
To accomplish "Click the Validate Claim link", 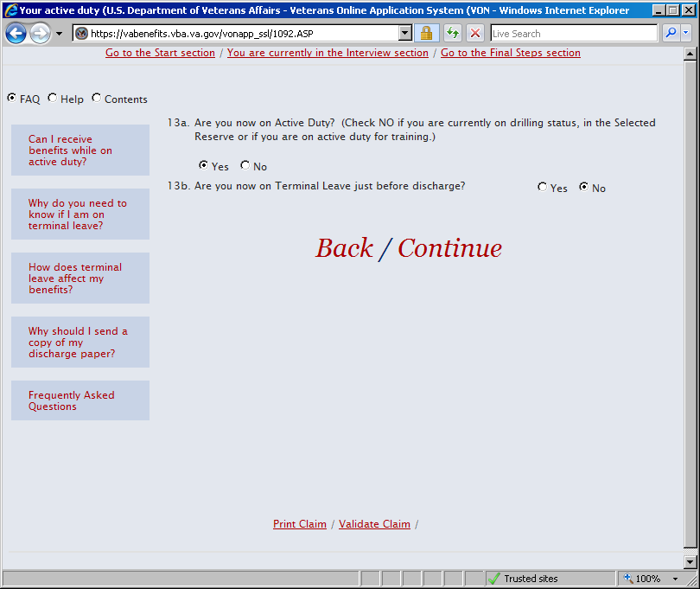I will pyautogui.click(x=374, y=524).
